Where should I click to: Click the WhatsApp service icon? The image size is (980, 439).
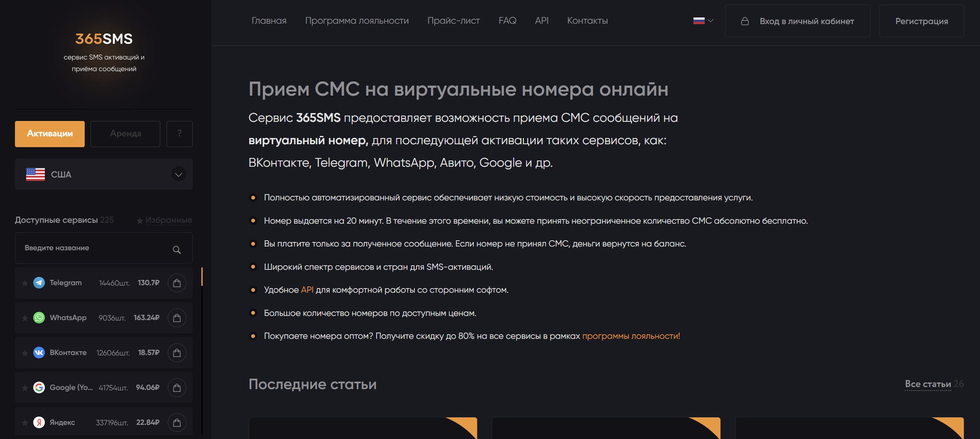pos(39,318)
